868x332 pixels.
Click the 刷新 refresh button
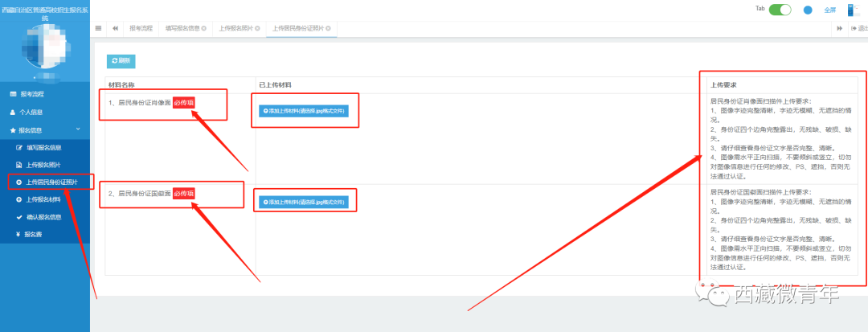click(x=121, y=60)
